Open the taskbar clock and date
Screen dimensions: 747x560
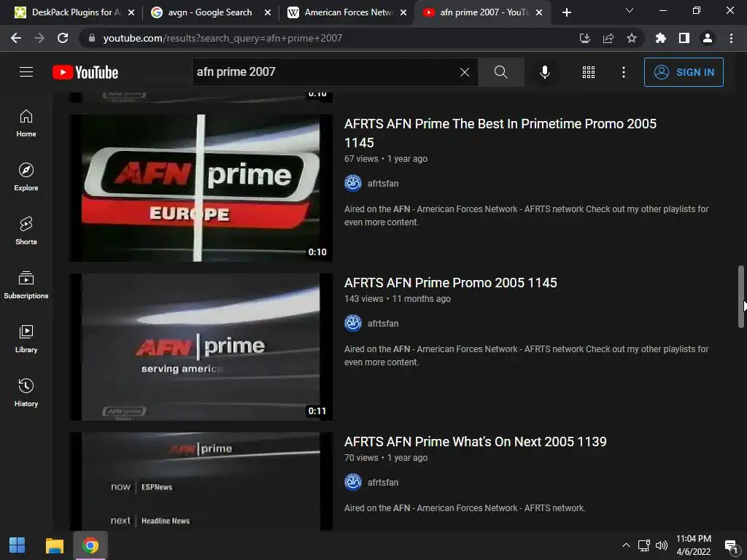point(694,545)
